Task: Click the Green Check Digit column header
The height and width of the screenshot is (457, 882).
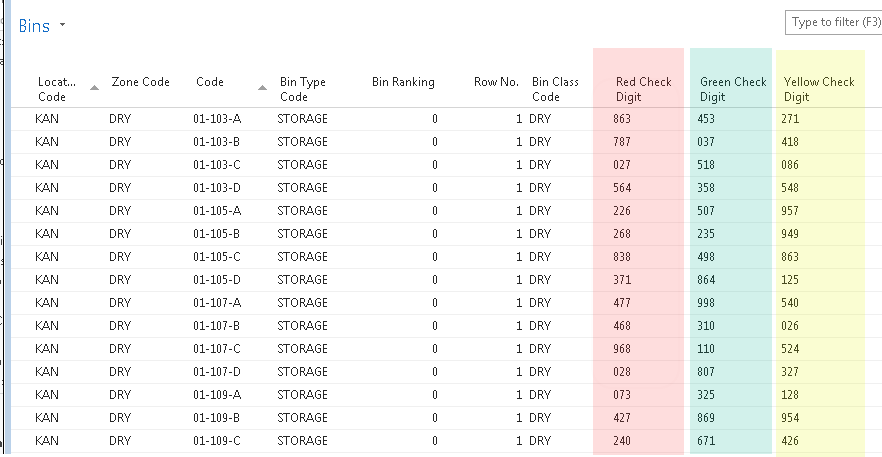Action: [x=732, y=89]
